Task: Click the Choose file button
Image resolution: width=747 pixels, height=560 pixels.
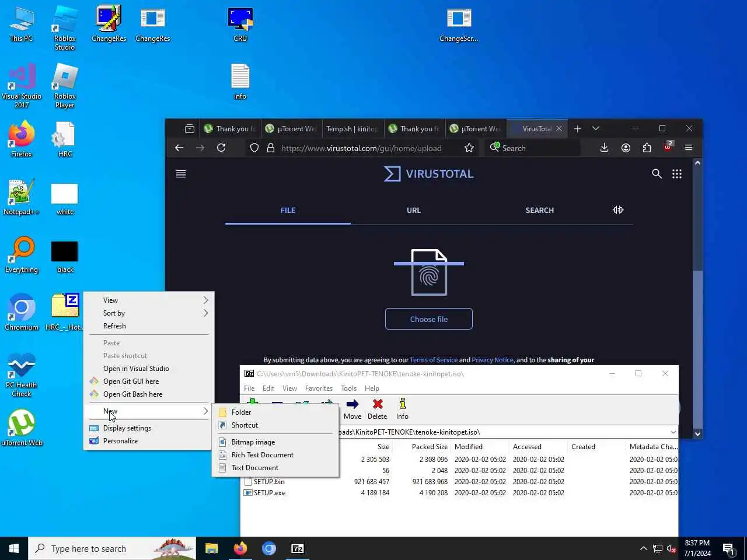Action: 429,319
